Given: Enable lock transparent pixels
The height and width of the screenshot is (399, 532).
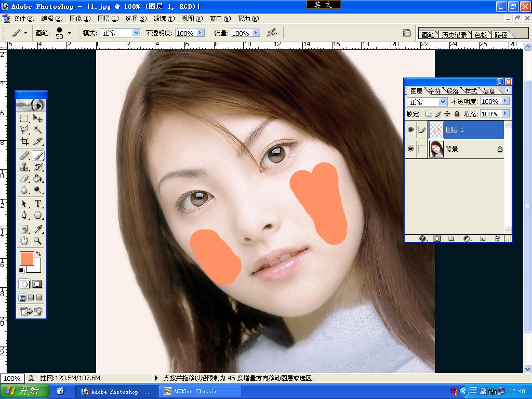Looking at the screenshot, I should click(429, 114).
